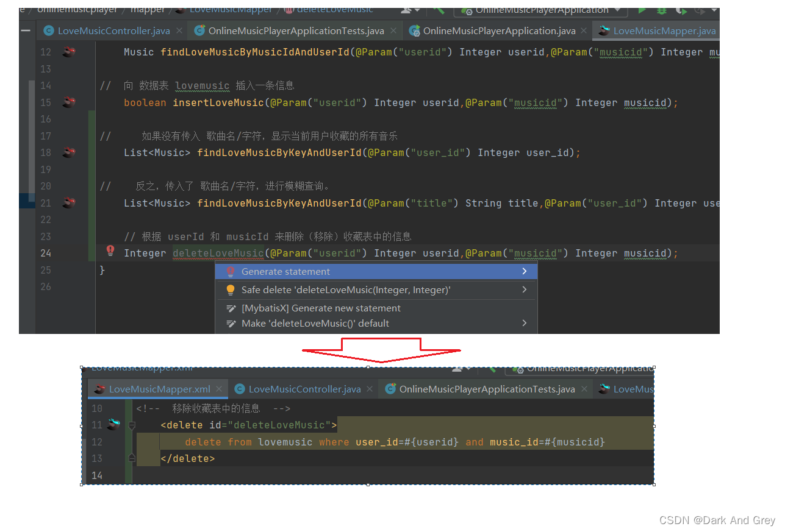This screenshot has width=785, height=532.
Task: Click the comment on line 23 about userId and musicId
Action: (267, 236)
